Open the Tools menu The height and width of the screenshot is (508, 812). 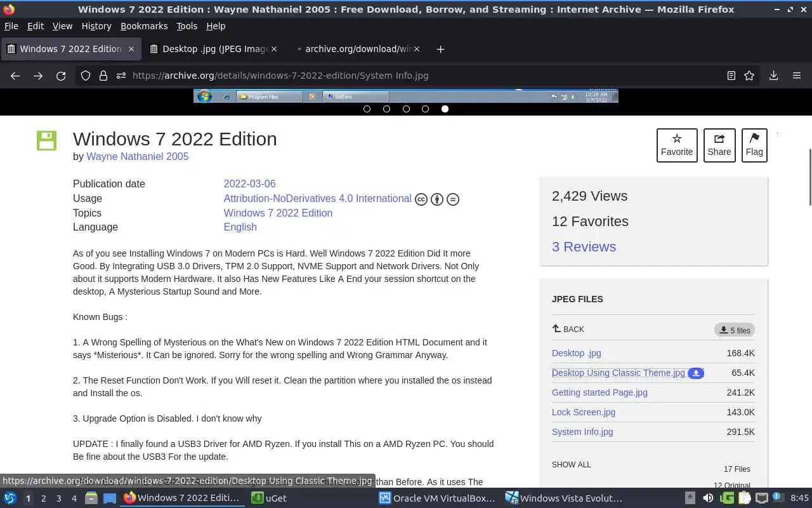tap(187, 26)
